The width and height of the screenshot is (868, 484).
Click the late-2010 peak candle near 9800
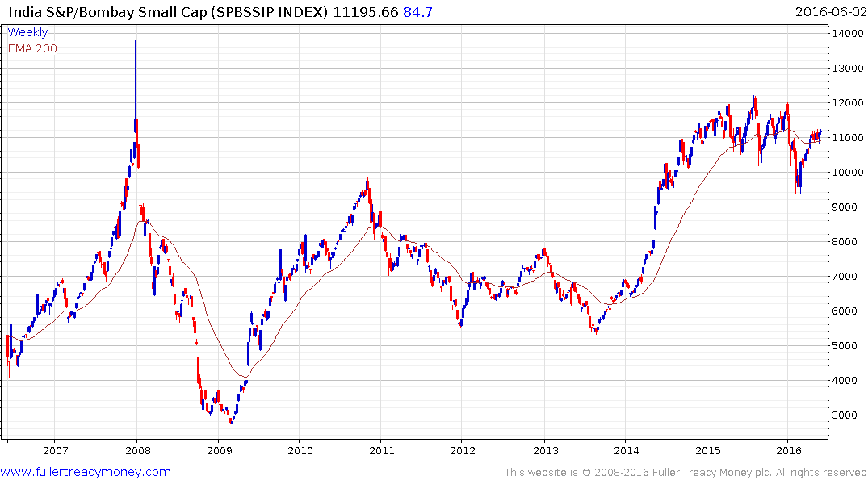(x=367, y=184)
